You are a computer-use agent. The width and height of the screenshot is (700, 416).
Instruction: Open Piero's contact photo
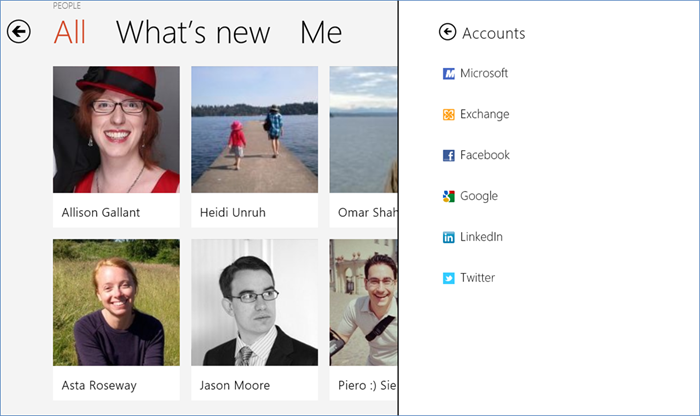click(x=363, y=302)
